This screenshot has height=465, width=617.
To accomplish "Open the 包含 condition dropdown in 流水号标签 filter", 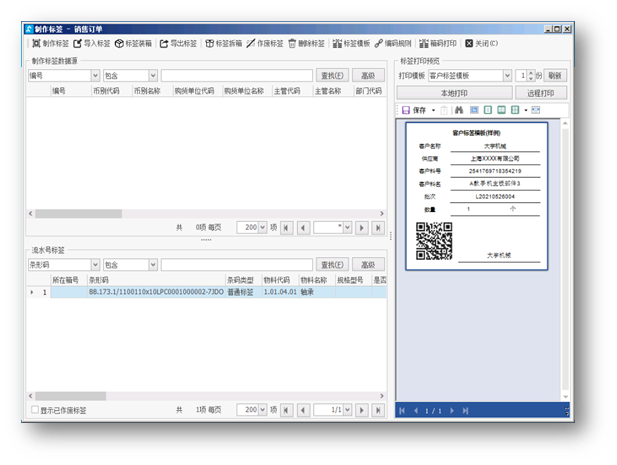I will tap(153, 265).
